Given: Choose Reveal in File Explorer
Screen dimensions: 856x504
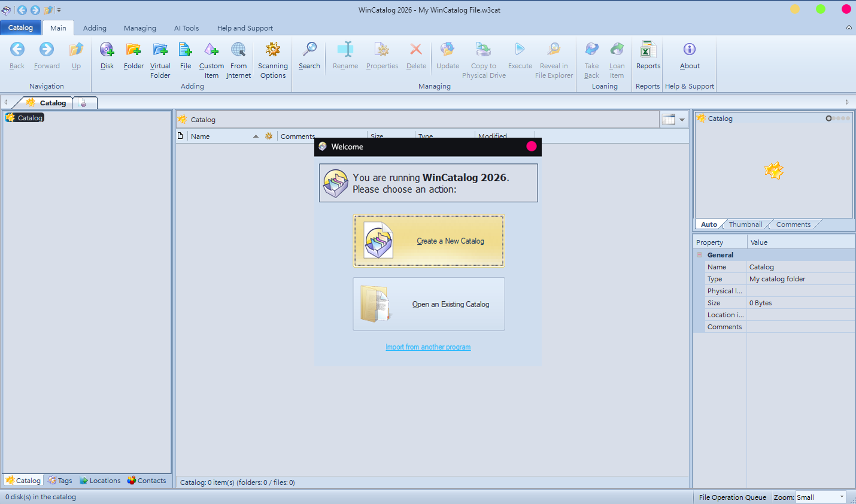Looking at the screenshot, I should coord(554,60).
